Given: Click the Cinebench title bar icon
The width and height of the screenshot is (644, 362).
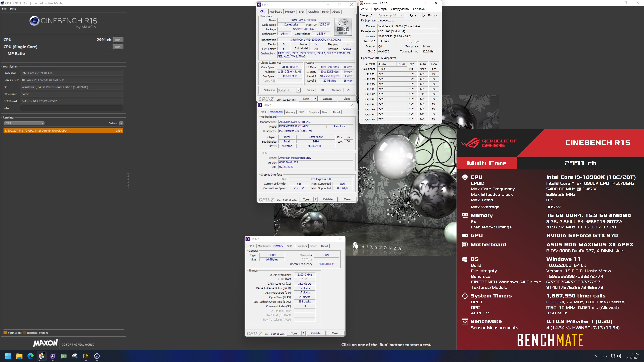Looking at the screenshot, I should coord(2,3).
